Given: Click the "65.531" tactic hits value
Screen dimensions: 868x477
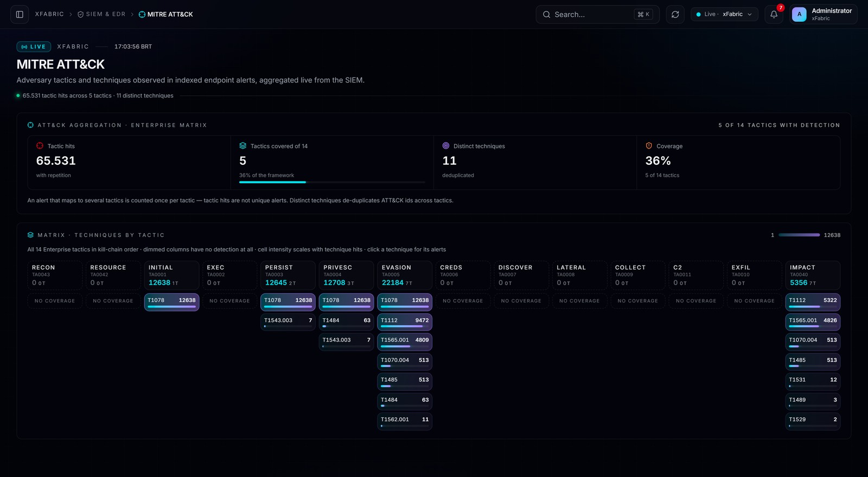Looking at the screenshot, I should coord(56,161).
